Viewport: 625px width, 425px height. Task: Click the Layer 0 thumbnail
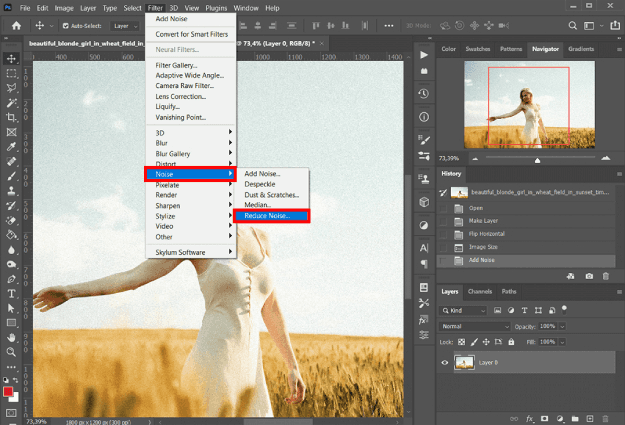coord(464,363)
